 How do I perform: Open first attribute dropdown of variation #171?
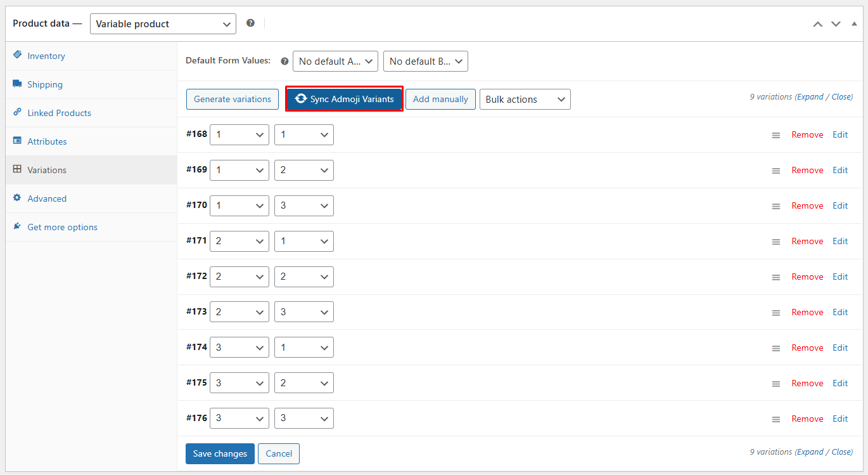239,241
